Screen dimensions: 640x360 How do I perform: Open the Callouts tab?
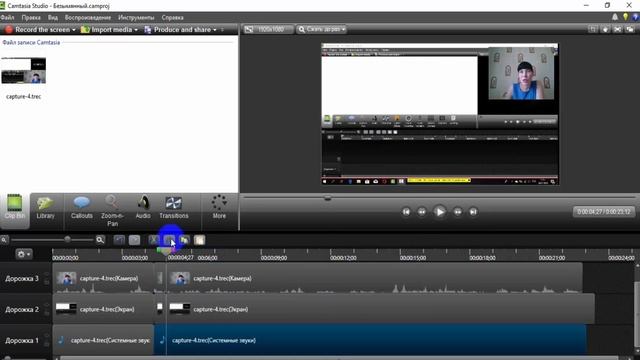[82, 207]
